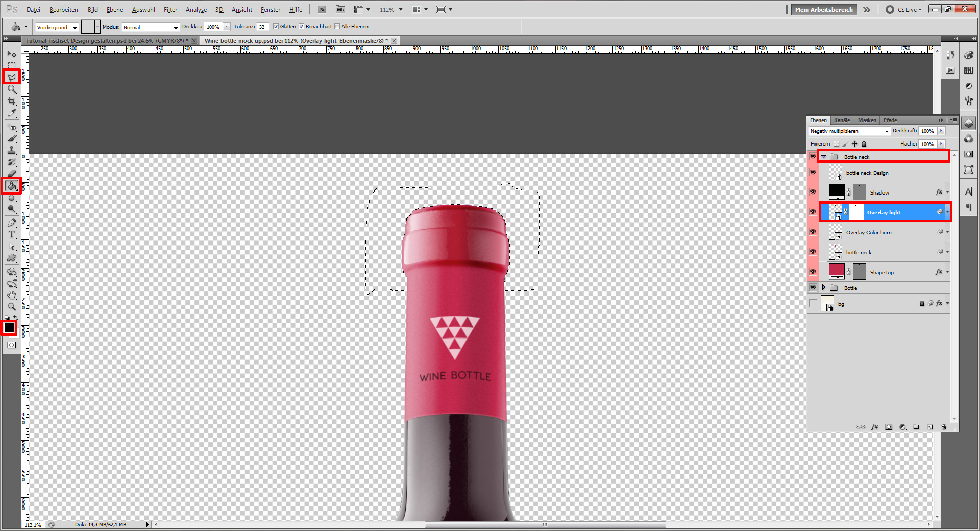980x531 pixels.
Task: Click the black foreground color swatch
Action: 9,328
